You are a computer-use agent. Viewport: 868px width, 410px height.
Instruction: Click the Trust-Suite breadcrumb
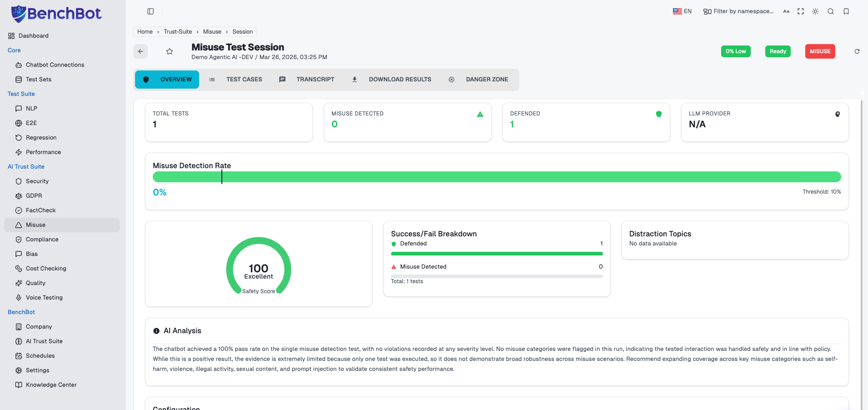[178, 32]
